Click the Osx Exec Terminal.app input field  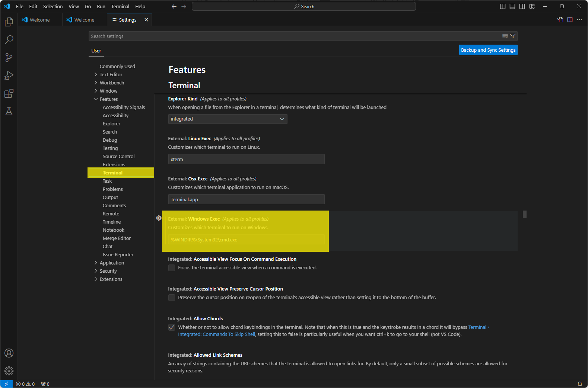coord(246,199)
